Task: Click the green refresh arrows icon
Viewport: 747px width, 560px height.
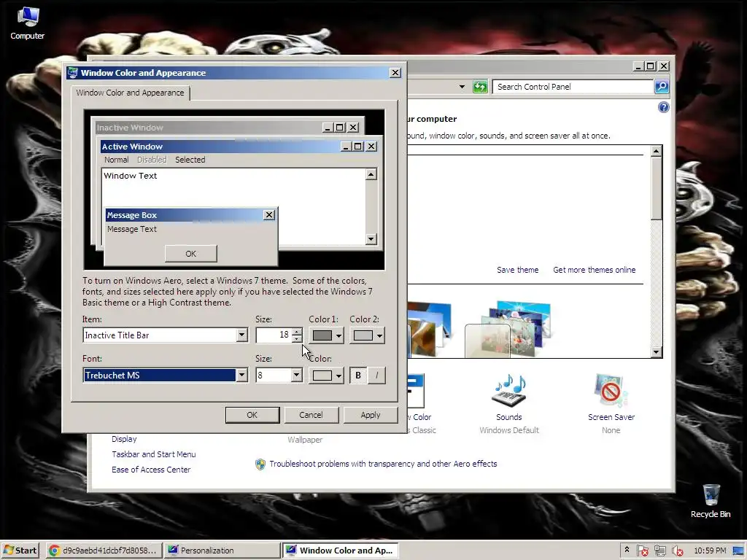Action: [x=480, y=87]
